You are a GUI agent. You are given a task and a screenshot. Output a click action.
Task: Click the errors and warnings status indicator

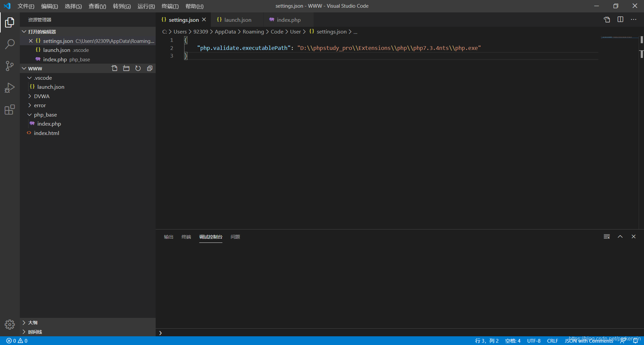pyautogui.click(x=17, y=341)
